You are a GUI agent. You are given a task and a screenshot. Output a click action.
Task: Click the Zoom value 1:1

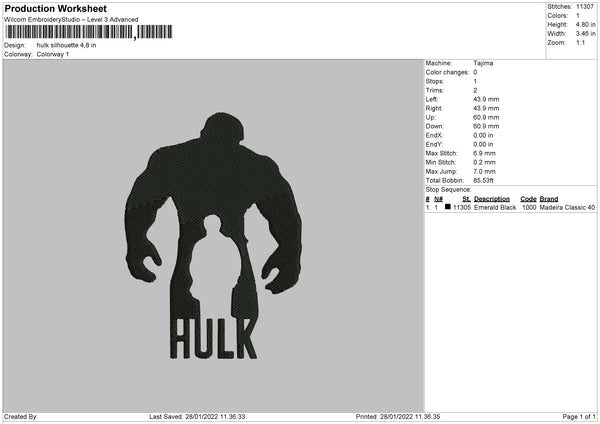coord(580,42)
